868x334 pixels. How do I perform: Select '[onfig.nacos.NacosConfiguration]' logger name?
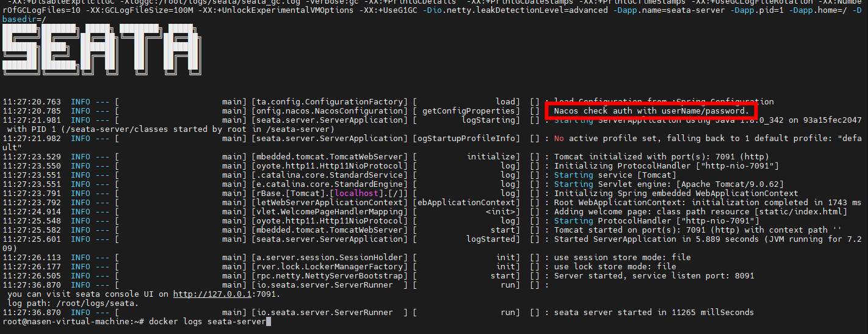(329, 111)
